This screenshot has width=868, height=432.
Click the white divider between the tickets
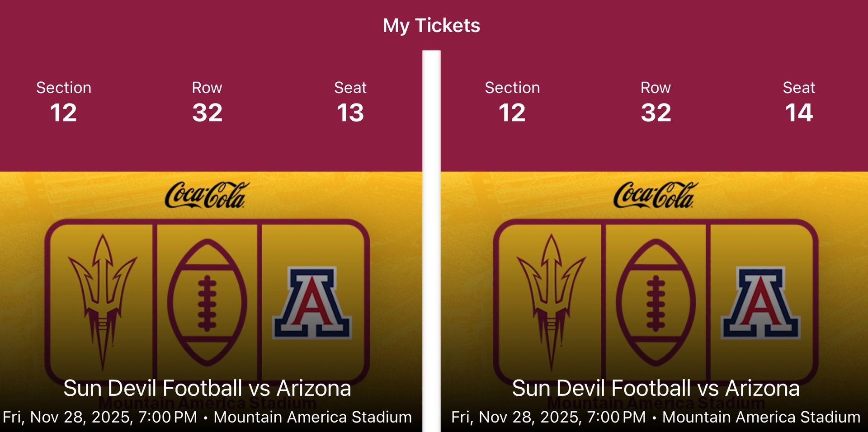click(x=431, y=239)
